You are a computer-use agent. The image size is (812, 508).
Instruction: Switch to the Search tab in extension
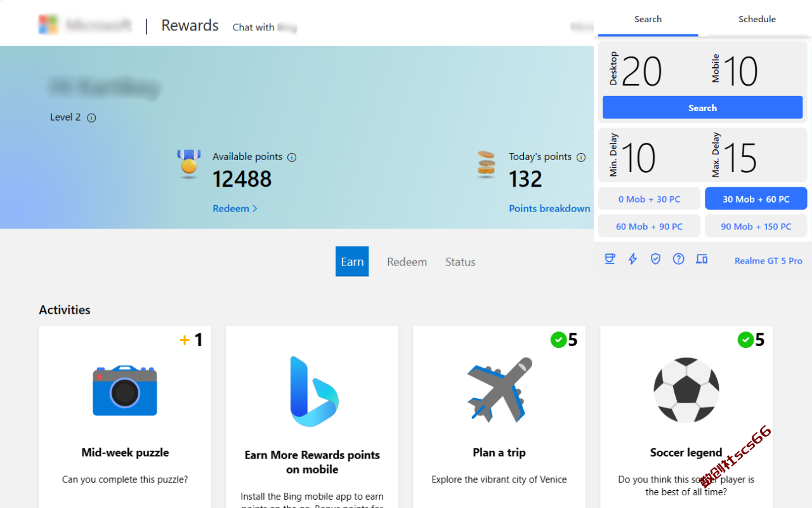(x=648, y=19)
